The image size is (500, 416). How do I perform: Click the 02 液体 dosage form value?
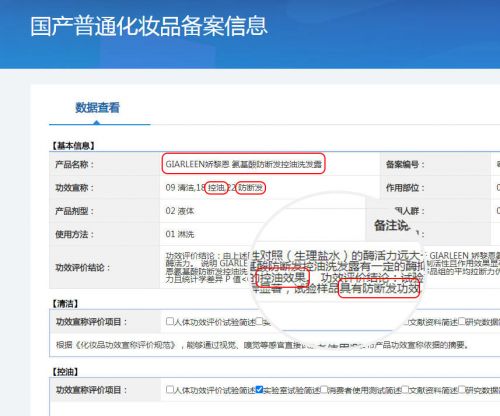(x=180, y=211)
